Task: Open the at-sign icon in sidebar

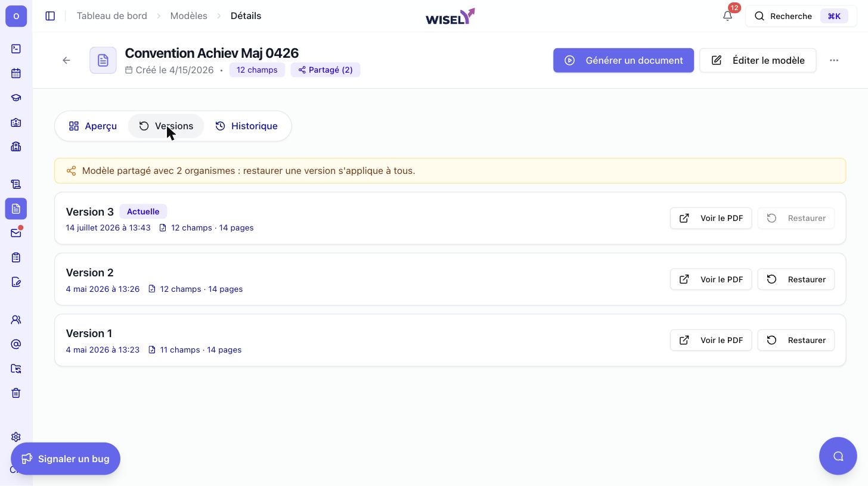Action: click(x=16, y=344)
